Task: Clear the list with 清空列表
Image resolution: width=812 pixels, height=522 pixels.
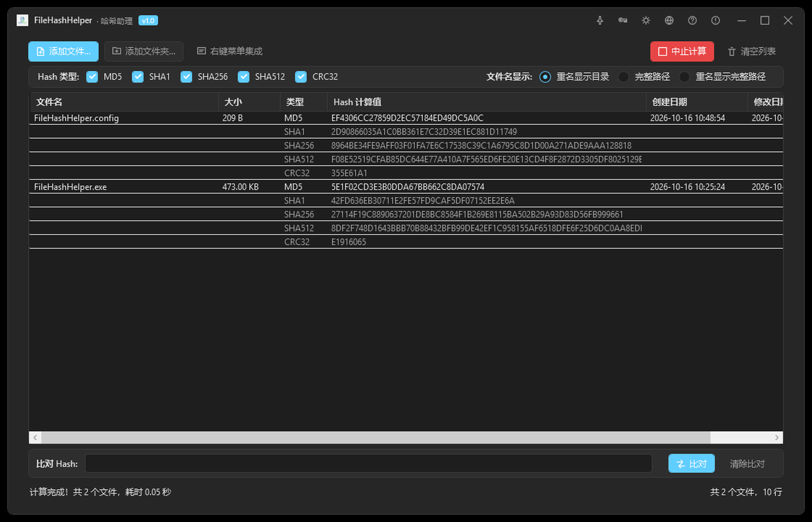Action: pos(752,51)
